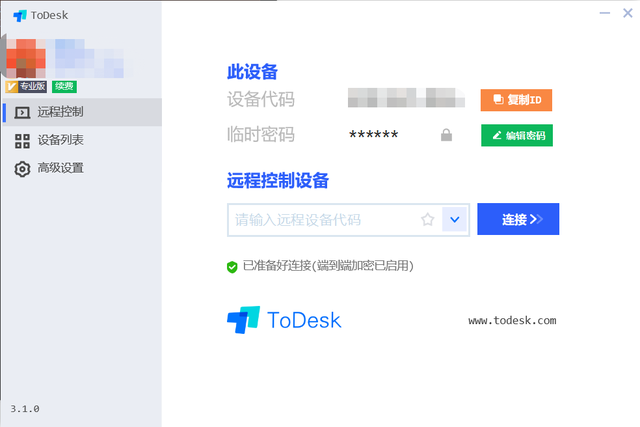Open the www.todesk.com link

(512, 320)
